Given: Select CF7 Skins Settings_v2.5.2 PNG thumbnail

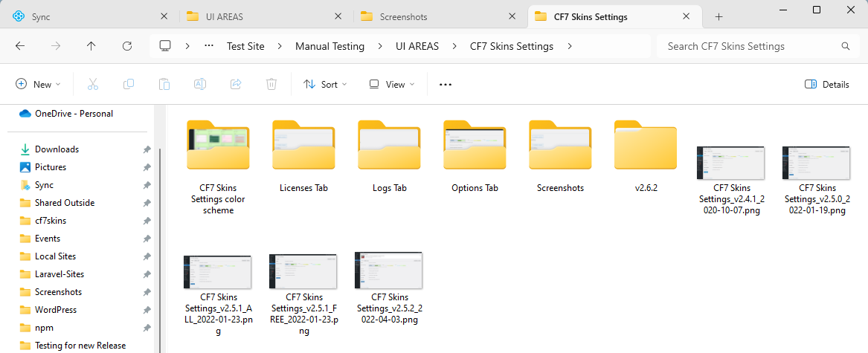Looking at the screenshot, I should click(x=388, y=270).
